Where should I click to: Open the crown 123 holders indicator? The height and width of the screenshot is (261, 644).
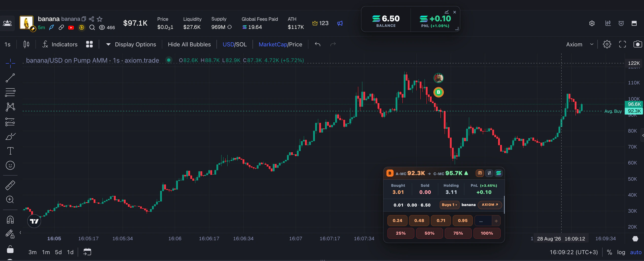tap(320, 23)
